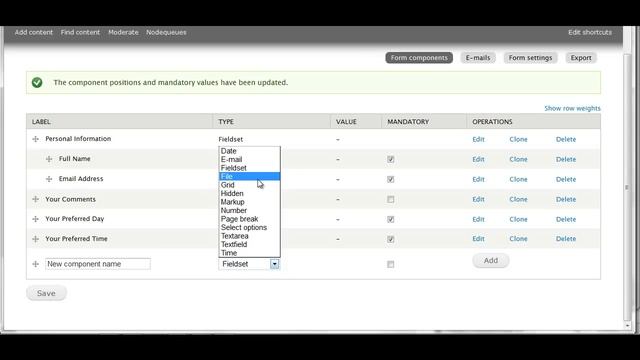Toggle mandatory checkbox for Email Address
640x360 pixels.
click(391, 179)
